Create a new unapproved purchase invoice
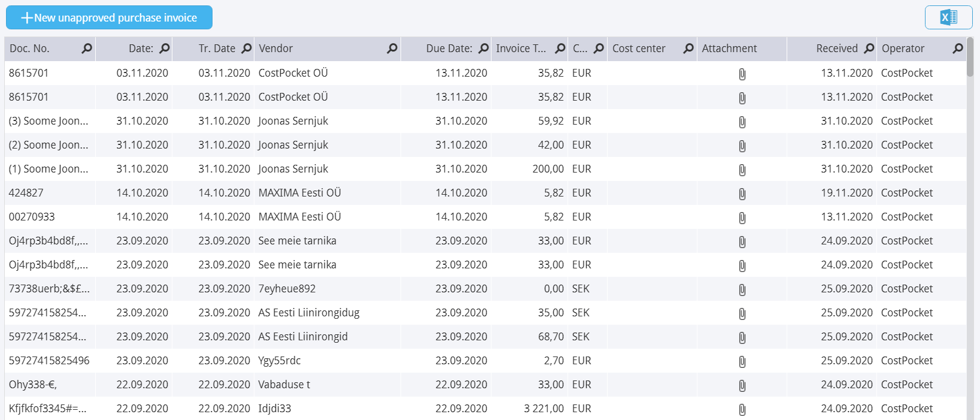This screenshot has width=980, height=420. coord(109,17)
